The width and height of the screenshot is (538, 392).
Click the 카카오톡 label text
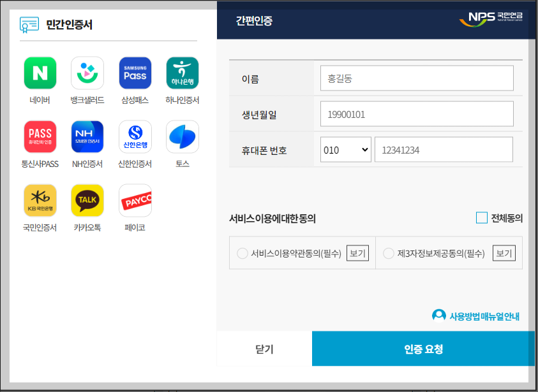click(87, 228)
